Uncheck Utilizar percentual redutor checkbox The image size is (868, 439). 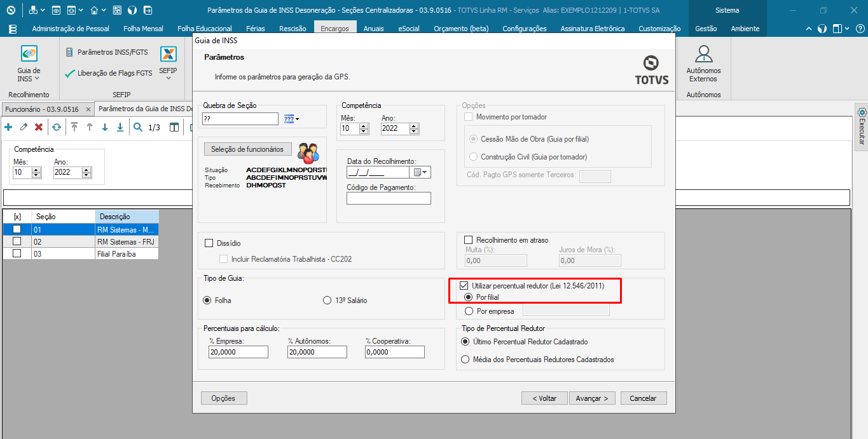click(464, 286)
